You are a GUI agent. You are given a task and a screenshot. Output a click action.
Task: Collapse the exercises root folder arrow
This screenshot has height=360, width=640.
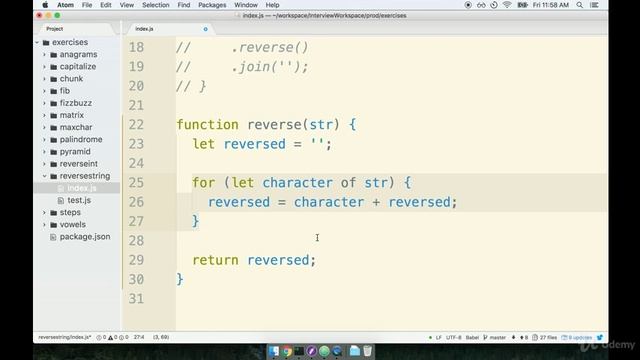click(x=37, y=42)
